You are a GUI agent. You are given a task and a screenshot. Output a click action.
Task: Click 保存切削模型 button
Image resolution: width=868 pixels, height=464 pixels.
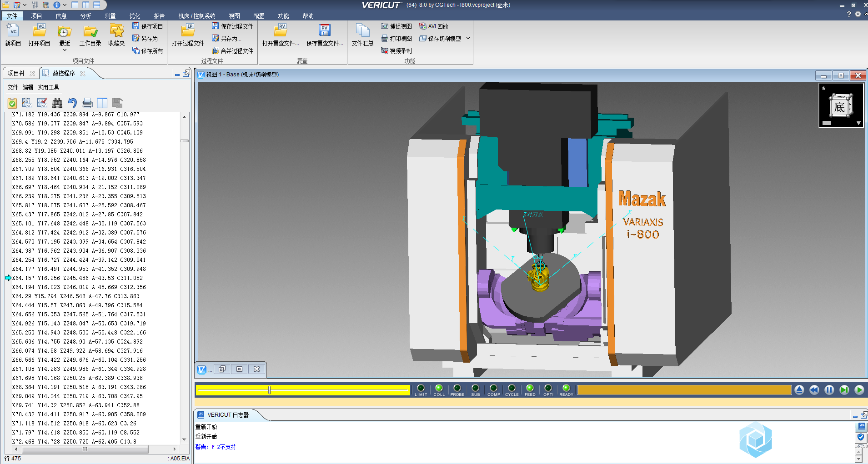click(x=440, y=39)
